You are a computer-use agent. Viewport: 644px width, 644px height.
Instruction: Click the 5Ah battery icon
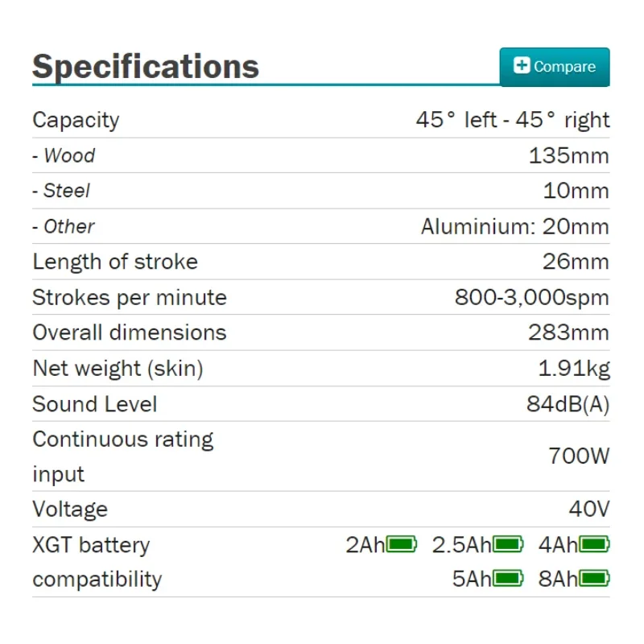pos(508,579)
